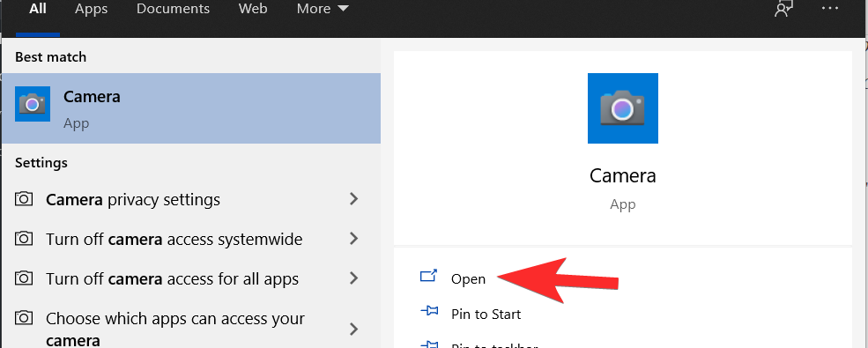Click the large Camera app tile in preview
This screenshot has height=348, width=868.
623,108
